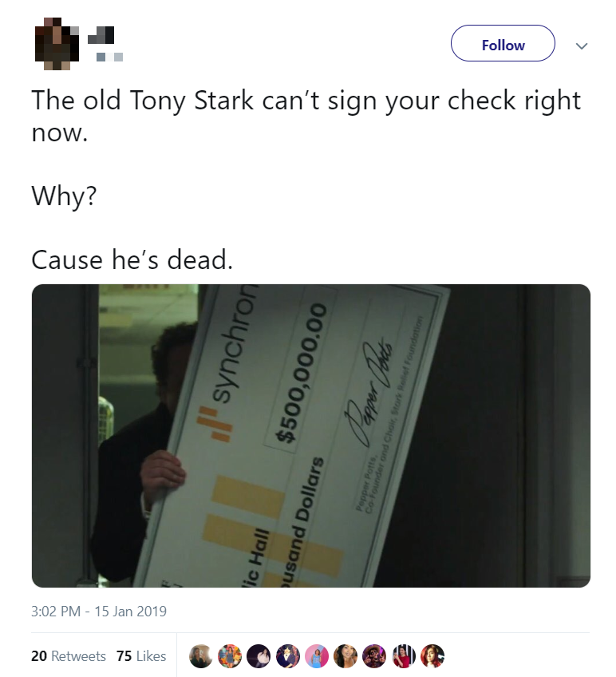Open liker avatar of smiling dark-haired woman
Viewport: 616px width, 677px height.
(346, 656)
